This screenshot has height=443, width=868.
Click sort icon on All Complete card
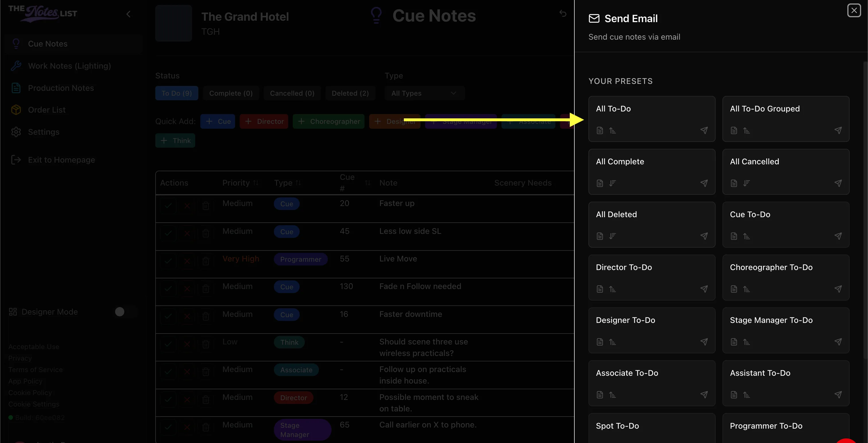click(613, 183)
